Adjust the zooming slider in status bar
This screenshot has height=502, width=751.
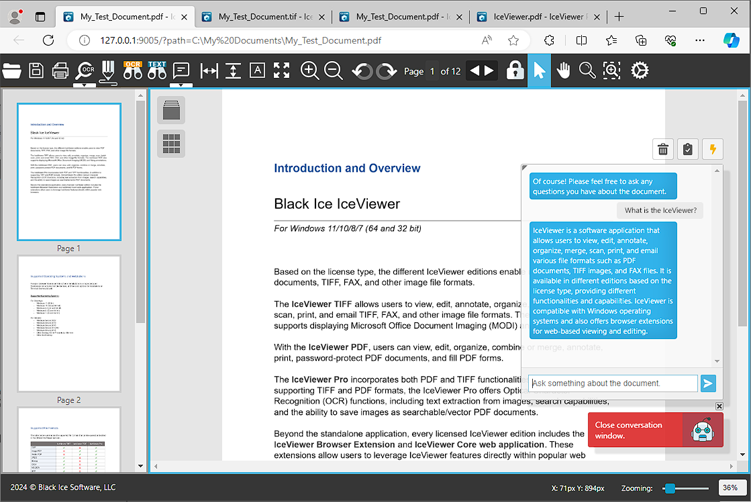(x=670, y=488)
